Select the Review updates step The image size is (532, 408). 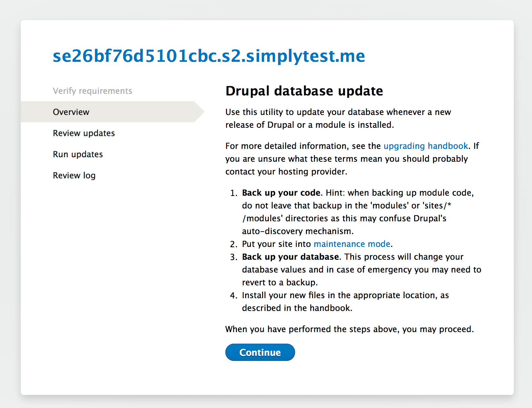tap(84, 133)
